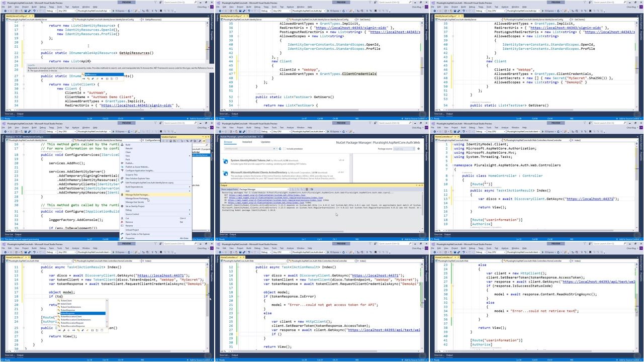The image size is (644, 362).
Task: Select the ApiResource suggestion in the IntelliSense popup
Action: tap(104, 74)
